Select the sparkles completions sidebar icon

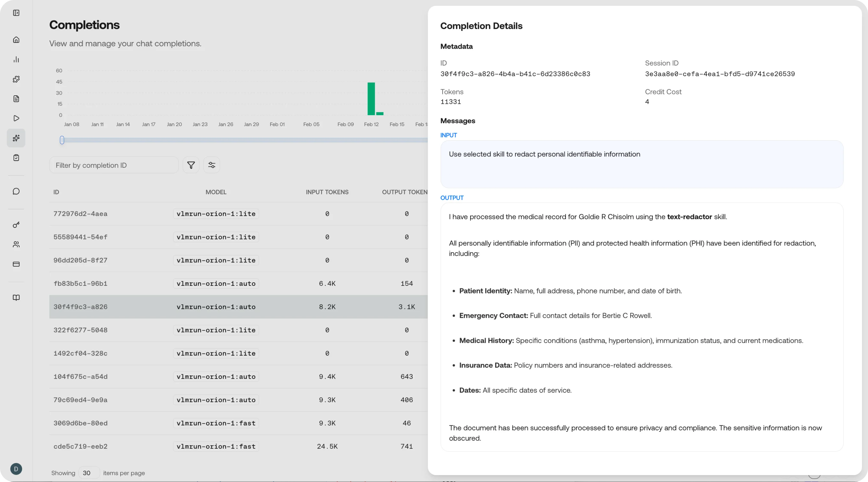pos(16,138)
